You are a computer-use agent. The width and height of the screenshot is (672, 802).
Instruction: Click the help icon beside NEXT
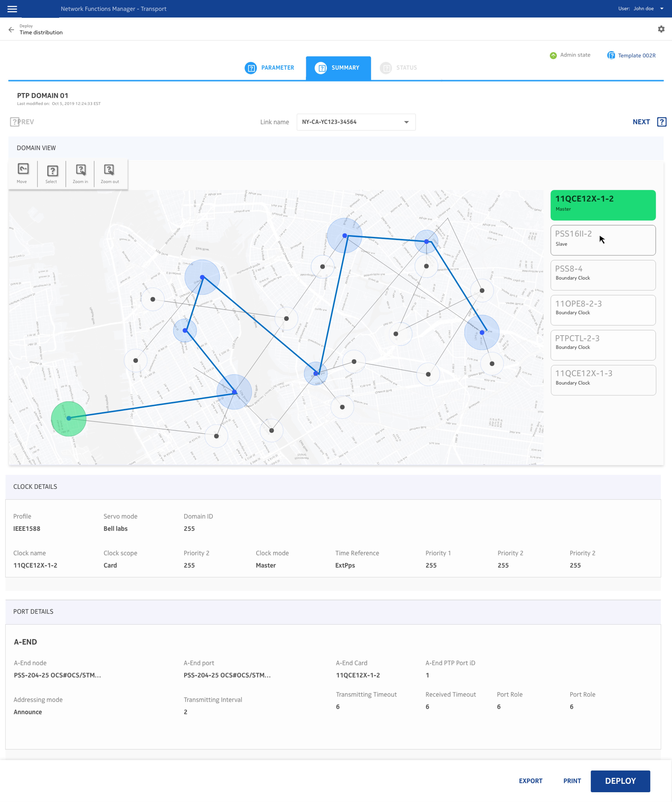pos(661,122)
